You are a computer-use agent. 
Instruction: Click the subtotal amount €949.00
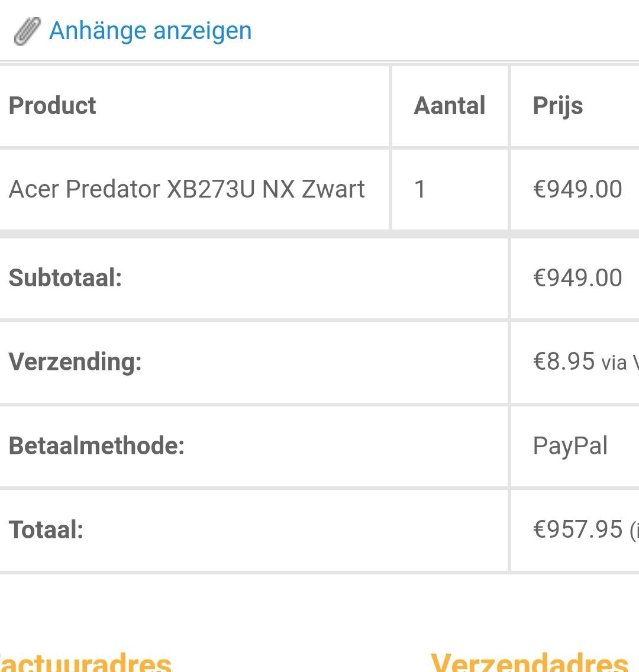pyautogui.click(x=577, y=277)
